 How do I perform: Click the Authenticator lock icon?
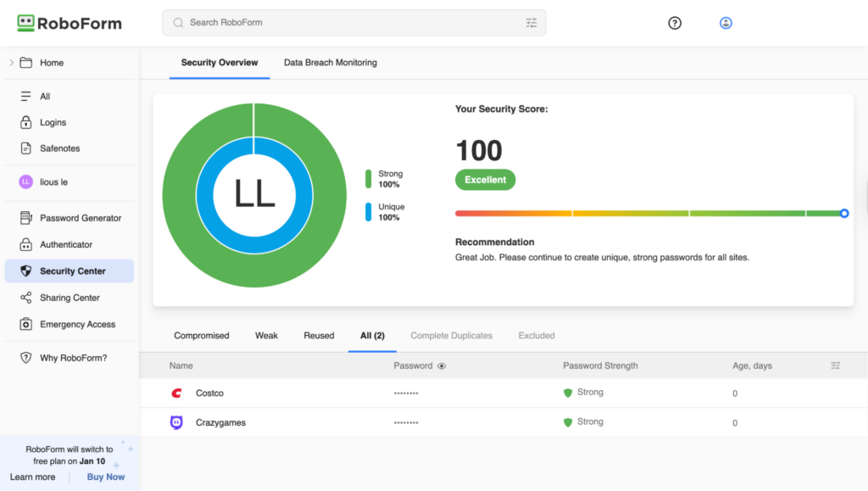click(x=26, y=244)
